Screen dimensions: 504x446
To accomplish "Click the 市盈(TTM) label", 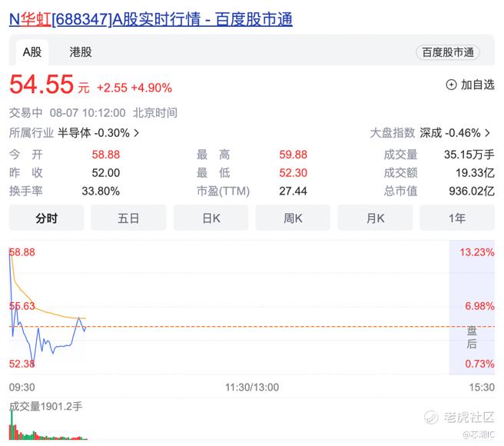I will (x=223, y=191).
